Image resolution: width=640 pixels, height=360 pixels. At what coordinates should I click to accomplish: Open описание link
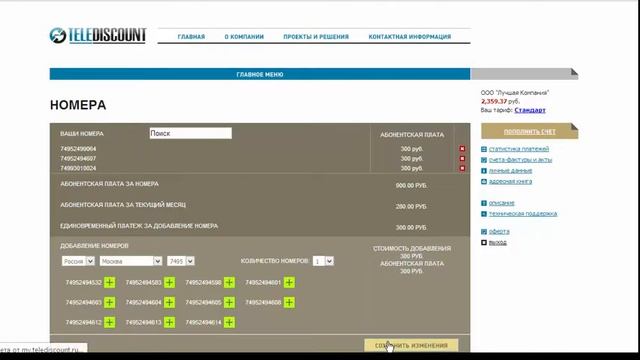coord(502,203)
